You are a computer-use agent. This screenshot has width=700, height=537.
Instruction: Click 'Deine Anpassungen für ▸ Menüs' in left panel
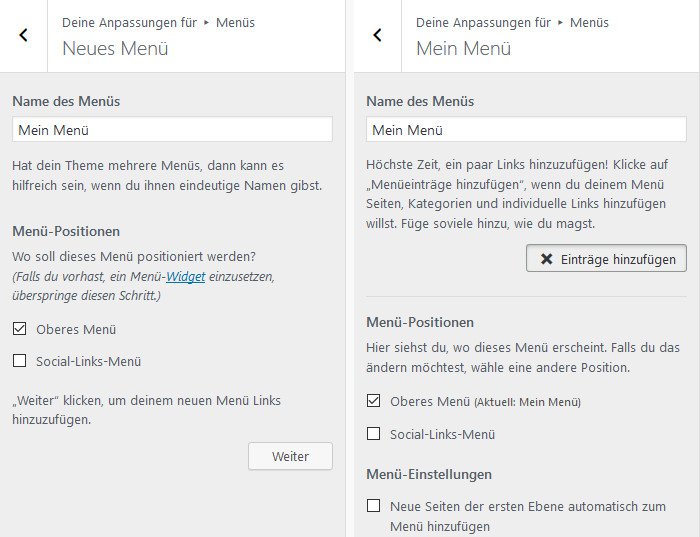[158, 23]
